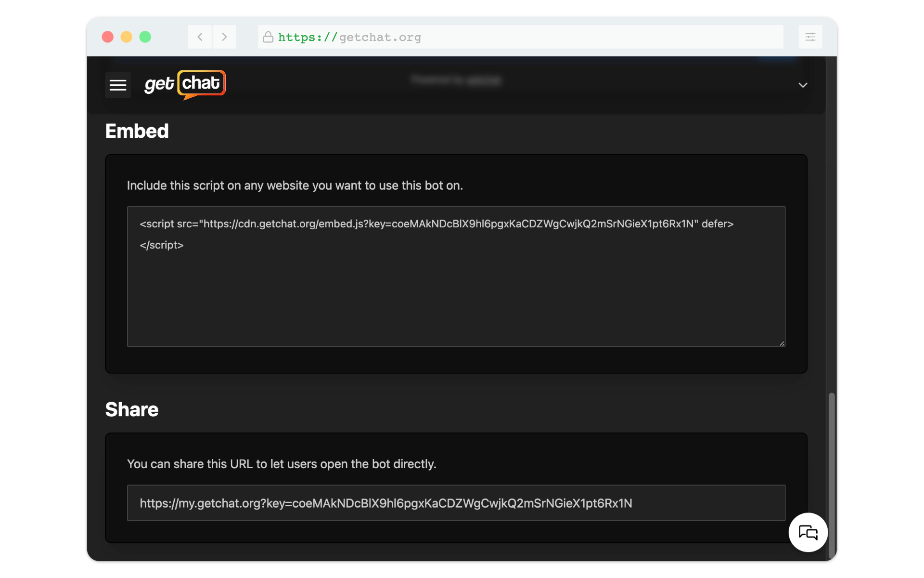Viewport: 924px width, 578px height.
Task: Select the share URL field
Action: tap(456, 503)
